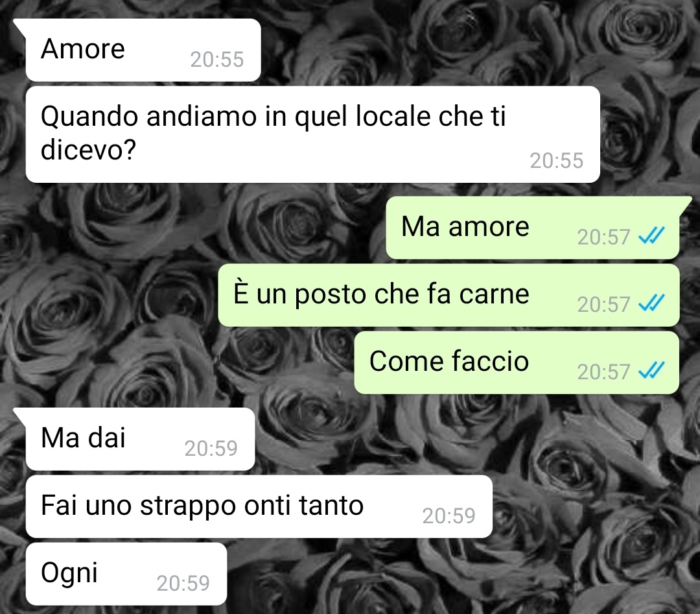Click read-receipt double check on 'Ma amore'
700x614 pixels.
click(651, 236)
